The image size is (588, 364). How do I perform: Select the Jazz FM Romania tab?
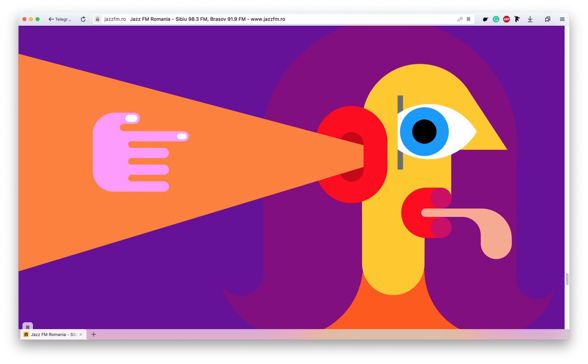click(x=53, y=335)
